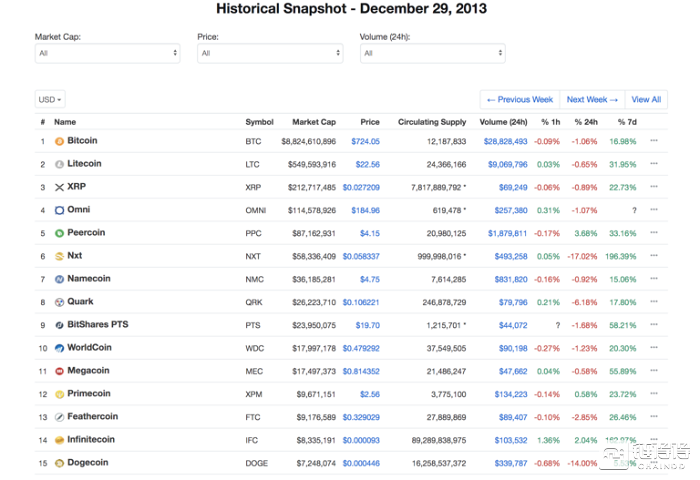Click the Infinitecoin logo icon

[x=59, y=440]
